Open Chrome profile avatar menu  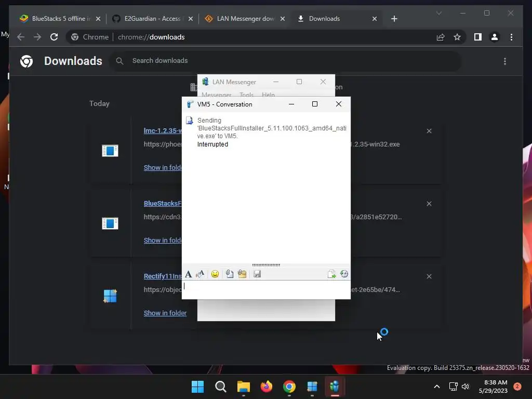[x=495, y=37]
